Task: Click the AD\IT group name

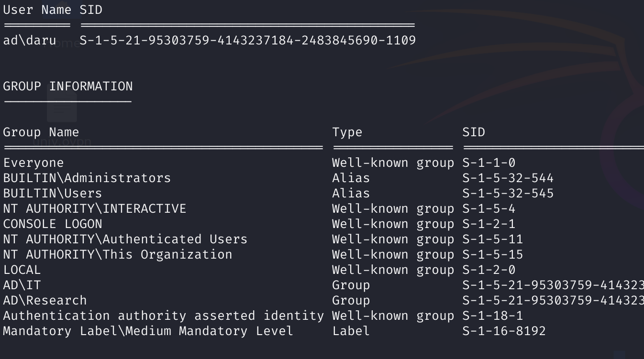Action: point(22,285)
